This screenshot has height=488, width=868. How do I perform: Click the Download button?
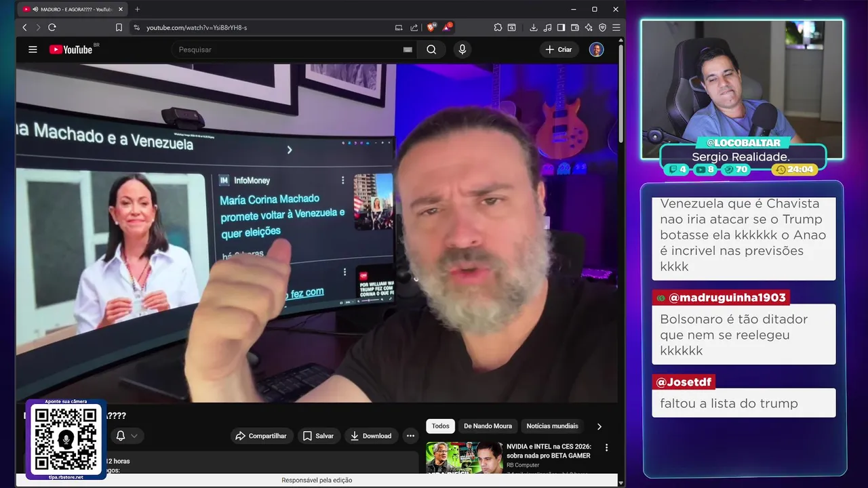click(x=371, y=436)
